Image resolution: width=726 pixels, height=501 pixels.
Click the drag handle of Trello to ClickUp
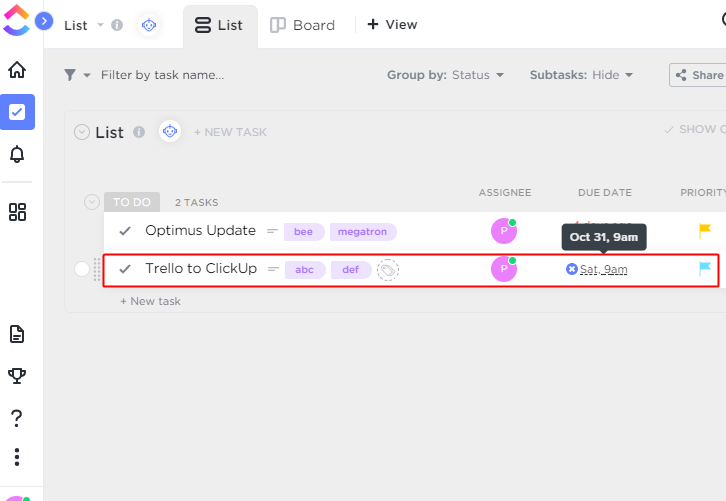[x=97, y=269]
